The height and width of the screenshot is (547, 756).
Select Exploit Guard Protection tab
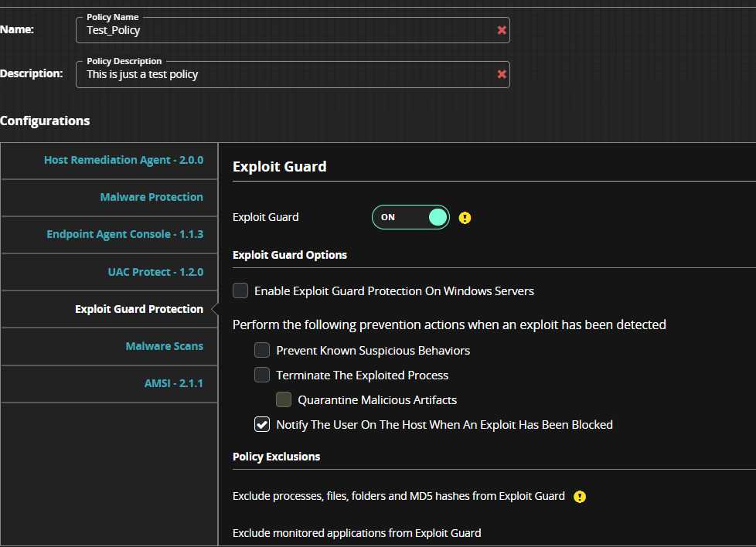139,309
